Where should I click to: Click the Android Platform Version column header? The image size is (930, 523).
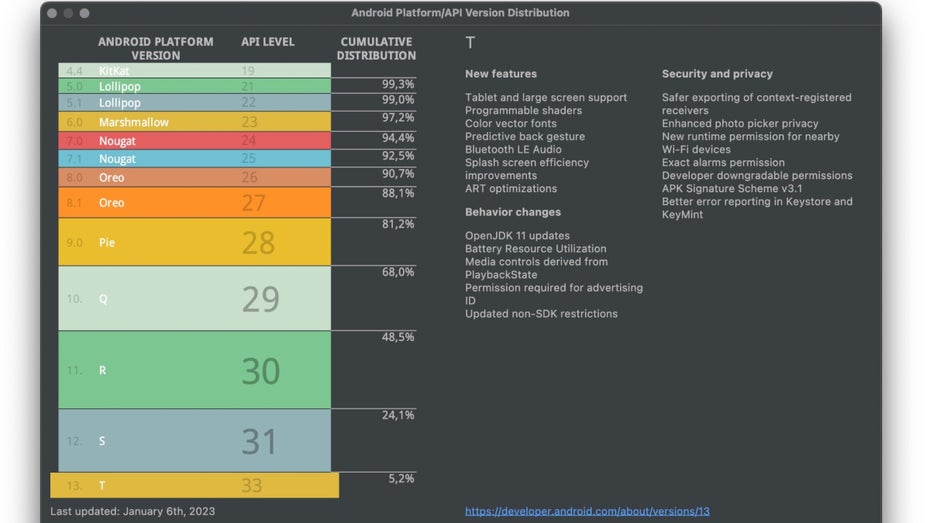155,48
